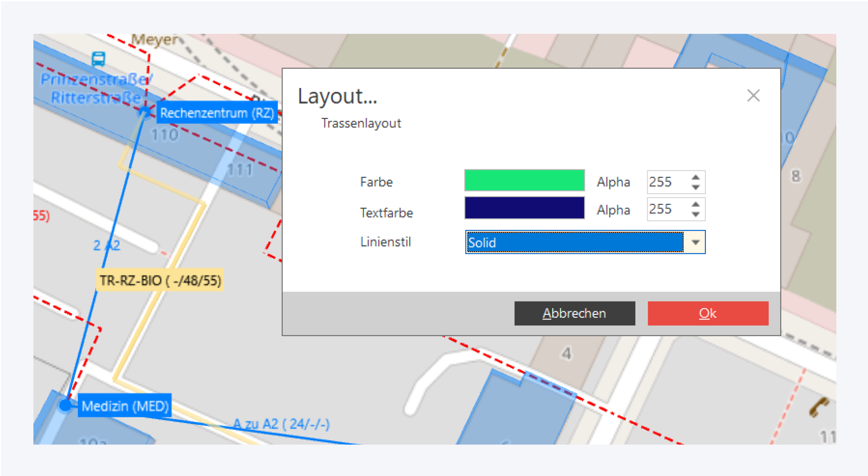The width and height of the screenshot is (868, 476).
Task: Click the Medizin node blue dot
Action: click(66, 405)
